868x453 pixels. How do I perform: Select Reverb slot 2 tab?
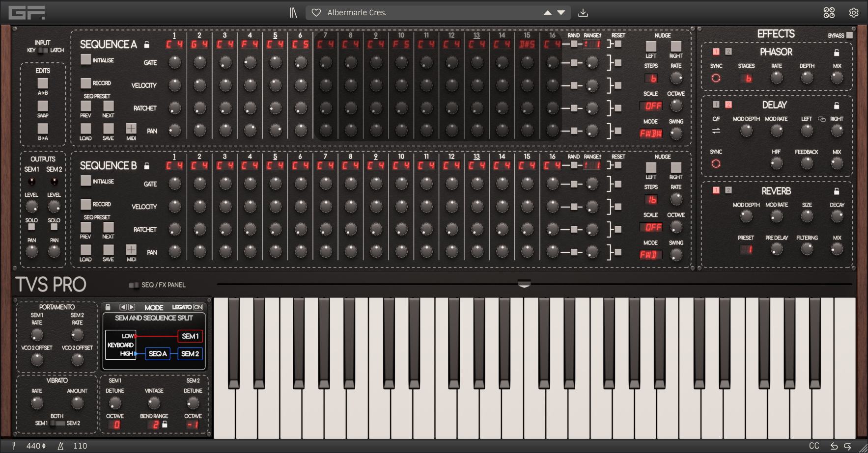tap(728, 190)
